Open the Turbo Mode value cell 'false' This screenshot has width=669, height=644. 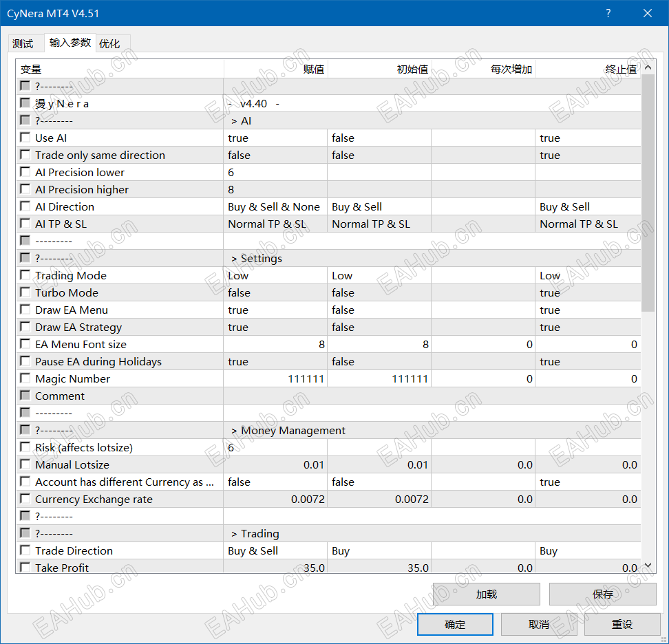point(275,292)
